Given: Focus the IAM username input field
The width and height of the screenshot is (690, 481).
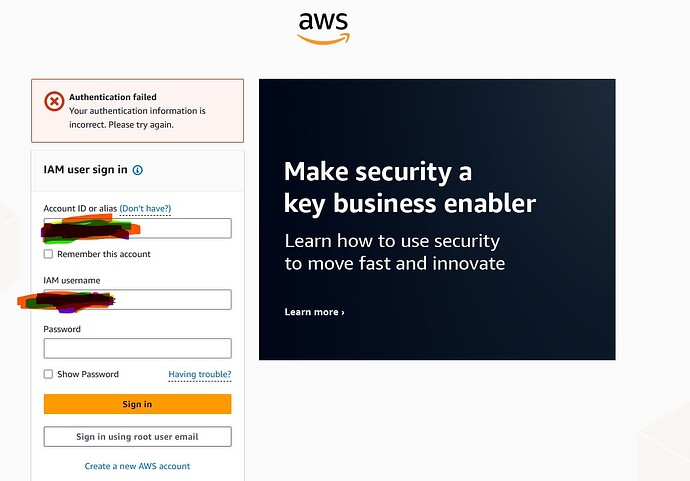Looking at the screenshot, I should [x=137, y=299].
